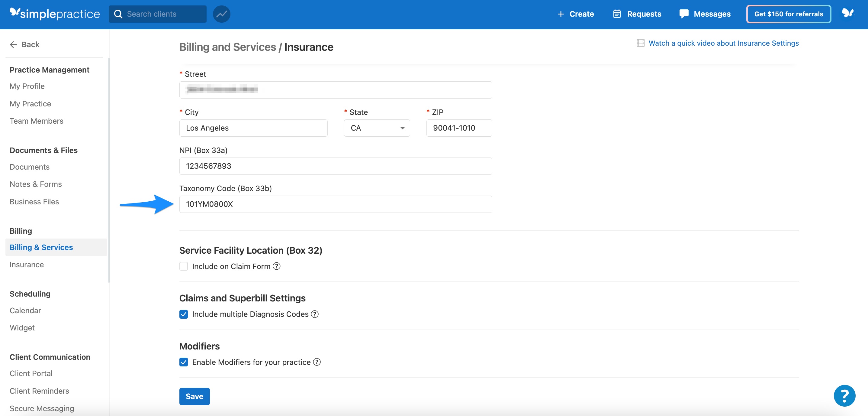The width and height of the screenshot is (868, 416).
Task: Click the Street input field
Action: coord(335,90)
